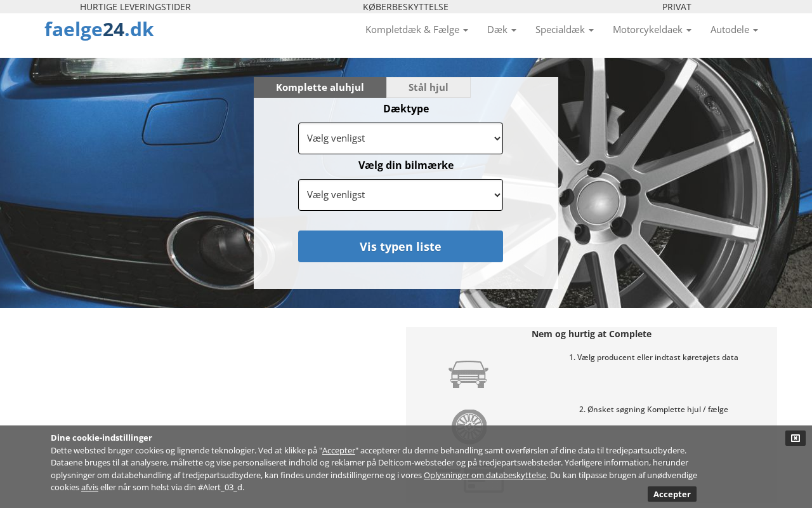Dismiss cookie banner with X icon
812x508 pixels.
(795, 438)
